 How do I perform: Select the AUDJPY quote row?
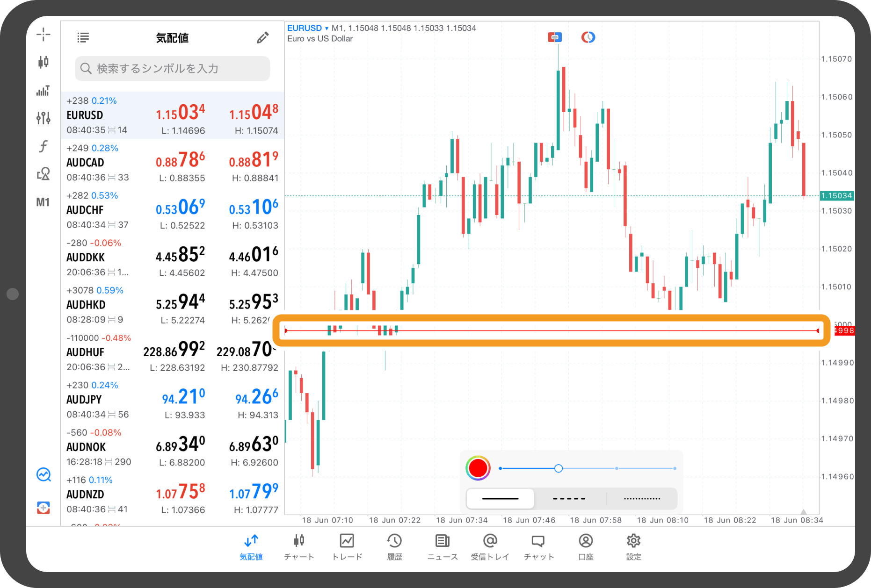172,400
